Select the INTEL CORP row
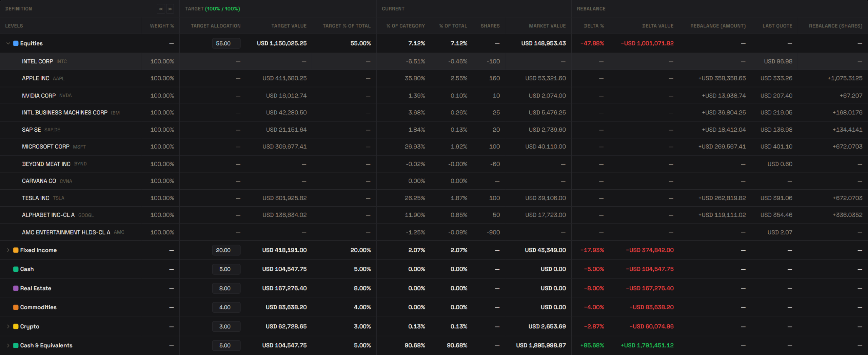The image size is (868, 355). [x=434, y=61]
